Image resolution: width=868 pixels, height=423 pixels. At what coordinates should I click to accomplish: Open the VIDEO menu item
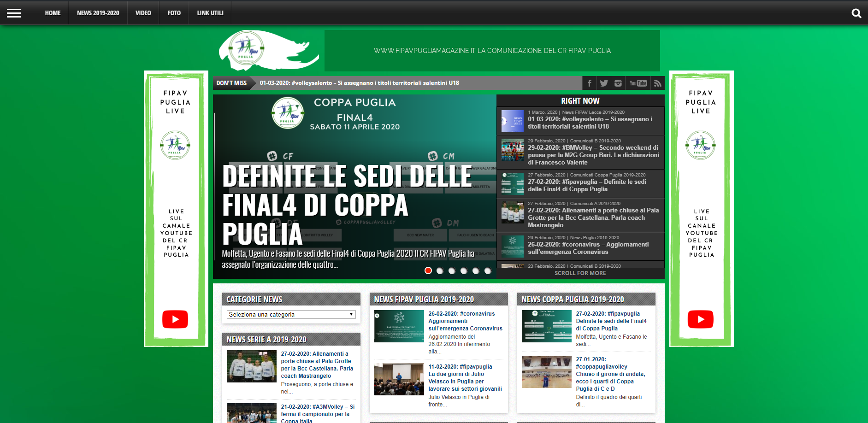pos(143,13)
